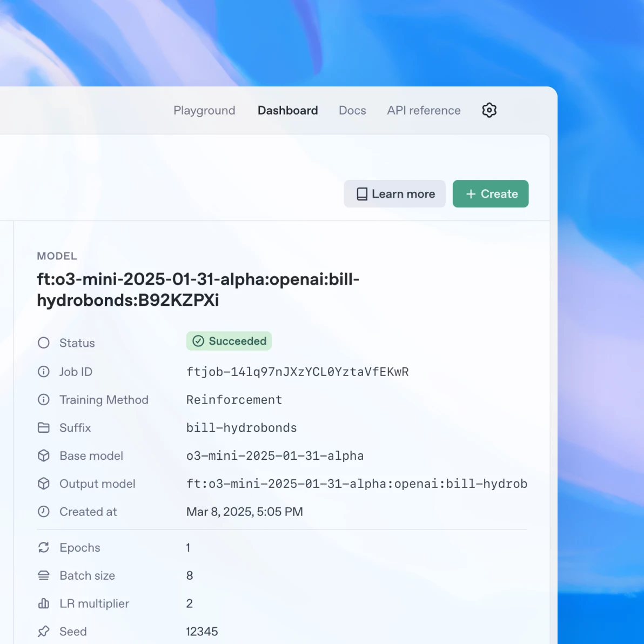Click the folder icon beside Suffix
This screenshot has width=644, height=644.
(x=43, y=427)
